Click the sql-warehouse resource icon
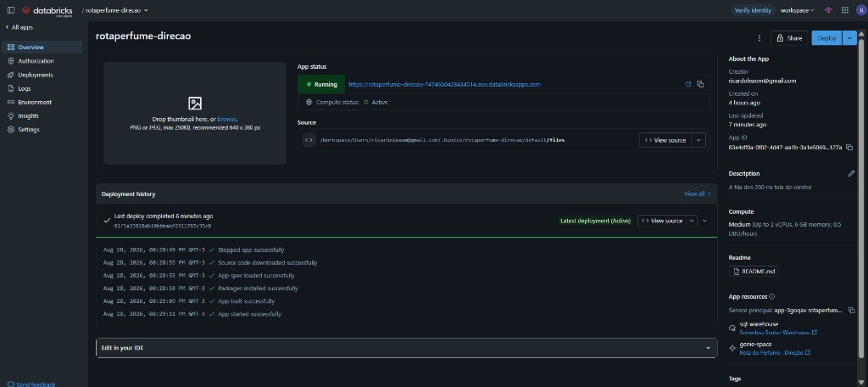Viewport: 868px width, 387px height. tap(733, 328)
